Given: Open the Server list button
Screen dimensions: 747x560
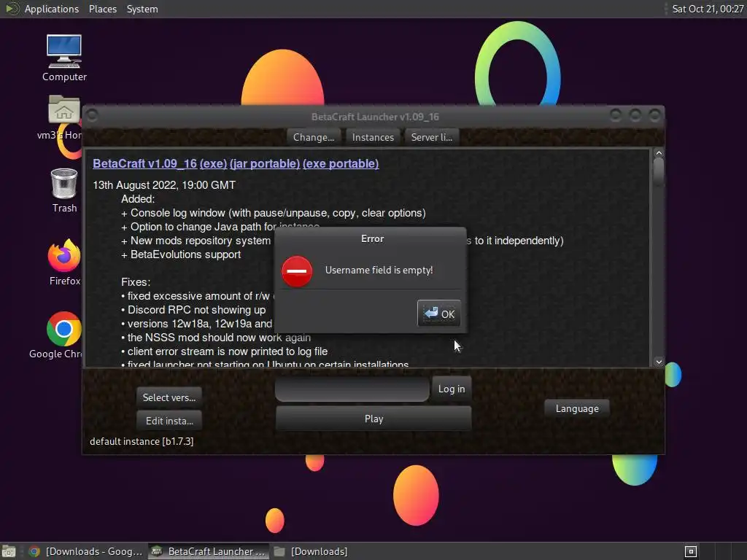Looking at the screenshot, I should (432, 137).
